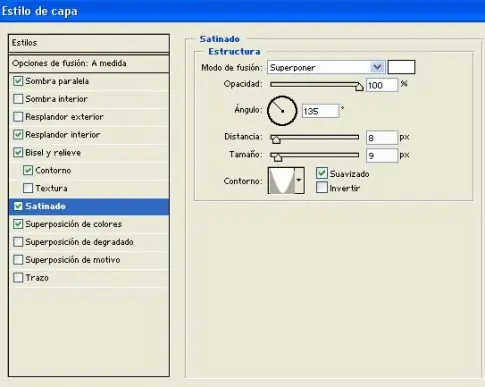Uncheck Superposición de colores checkbox
Image resolution: width=485 pixels, height=387 pixels.
coord(18,224)
